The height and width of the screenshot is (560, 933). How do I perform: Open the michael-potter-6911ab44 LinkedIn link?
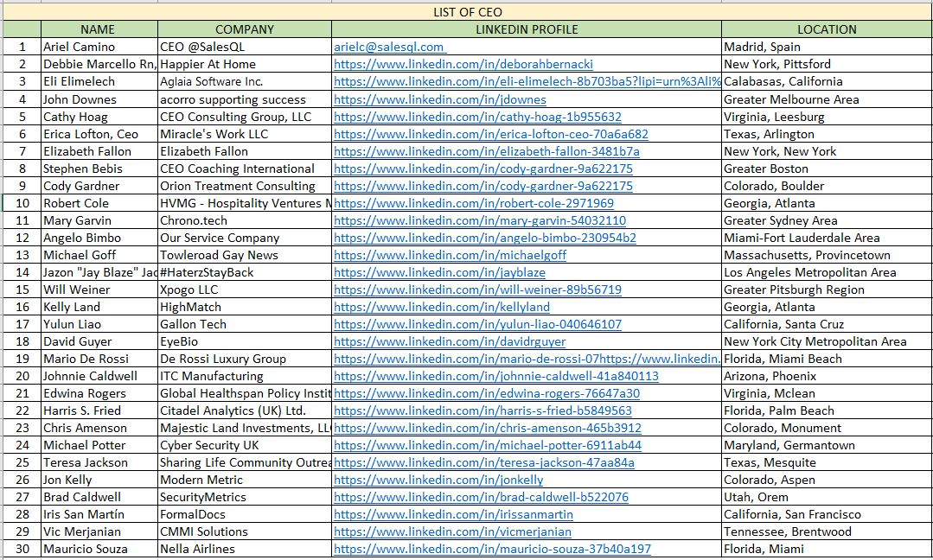coord(488,445)
